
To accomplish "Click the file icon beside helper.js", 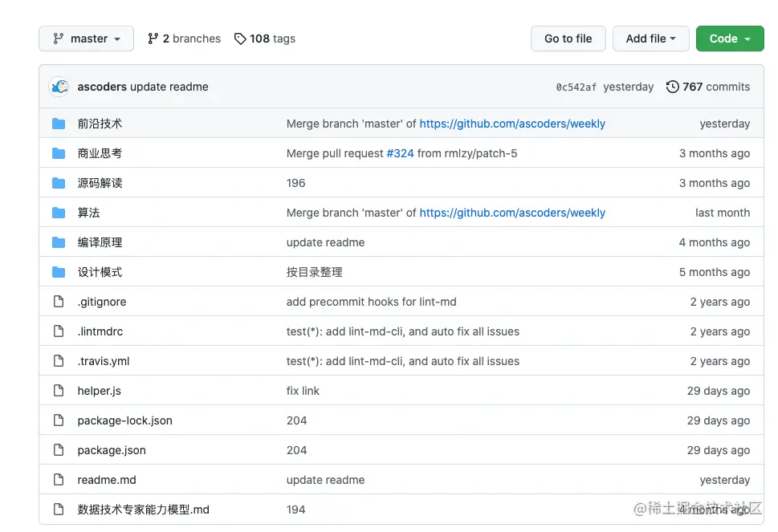I will point(59,391).
